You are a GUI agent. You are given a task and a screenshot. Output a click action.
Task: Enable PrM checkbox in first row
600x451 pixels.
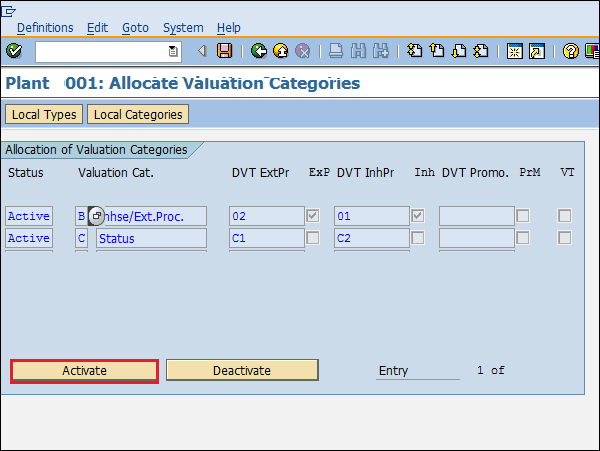pyautogui.click(x=522, y=215)
